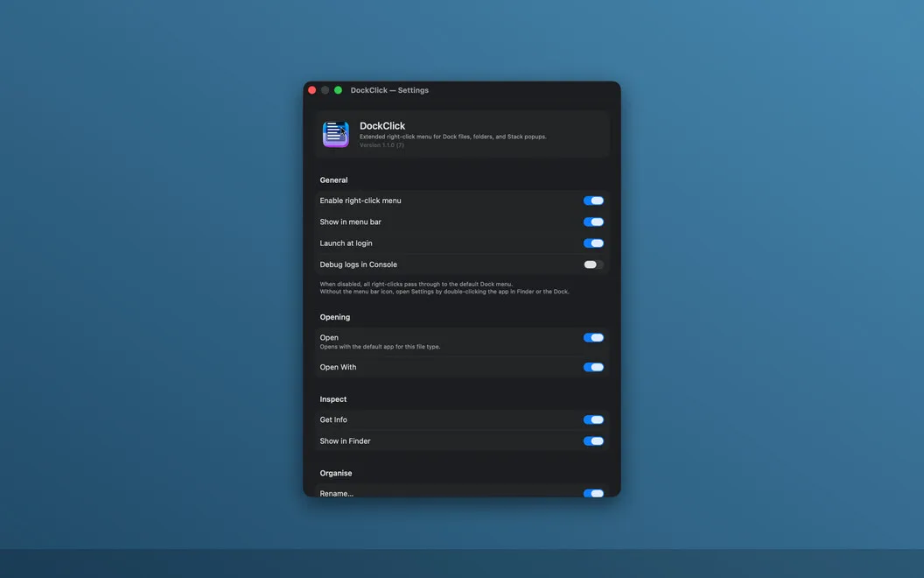Click the Version 1.1.0 (7) text
Image resolution: width=924 pixels, height=578 pixels.
381,145
